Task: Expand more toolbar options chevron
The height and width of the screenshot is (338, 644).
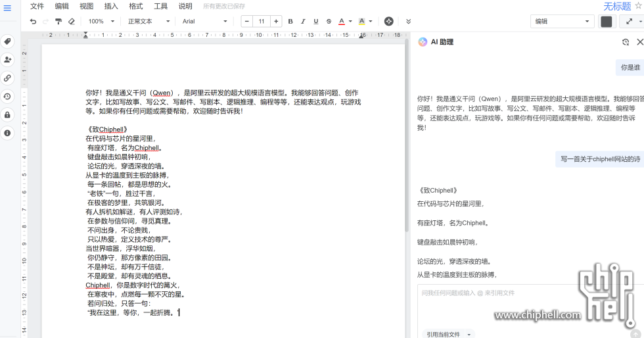Action: coord(408,22)
